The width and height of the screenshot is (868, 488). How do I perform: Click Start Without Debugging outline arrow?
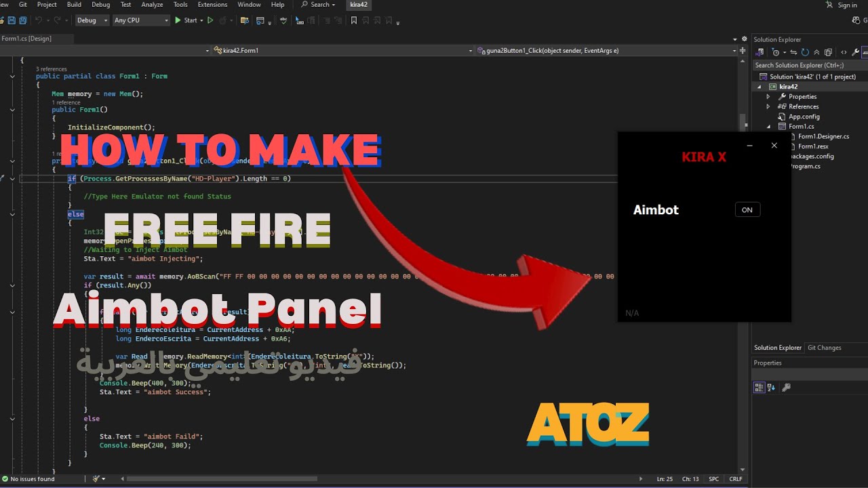point(210,20)
